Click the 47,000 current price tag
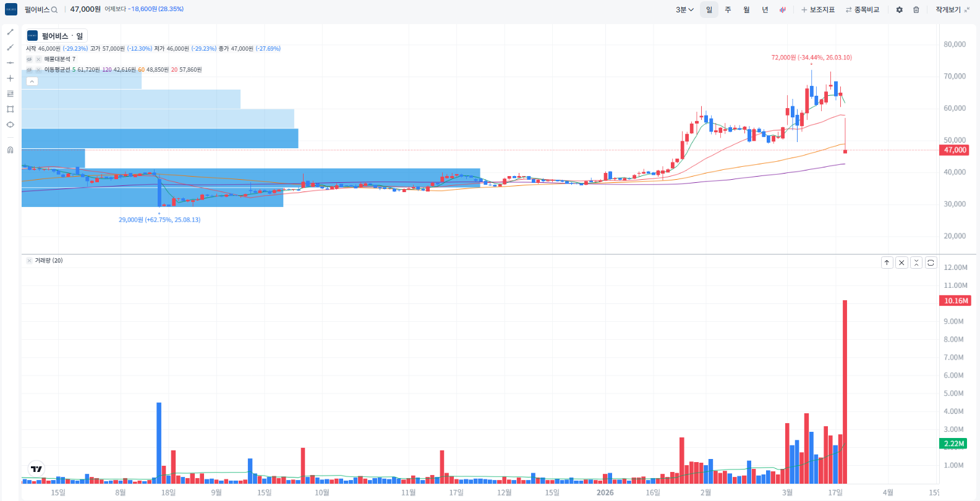 point(955,150)
